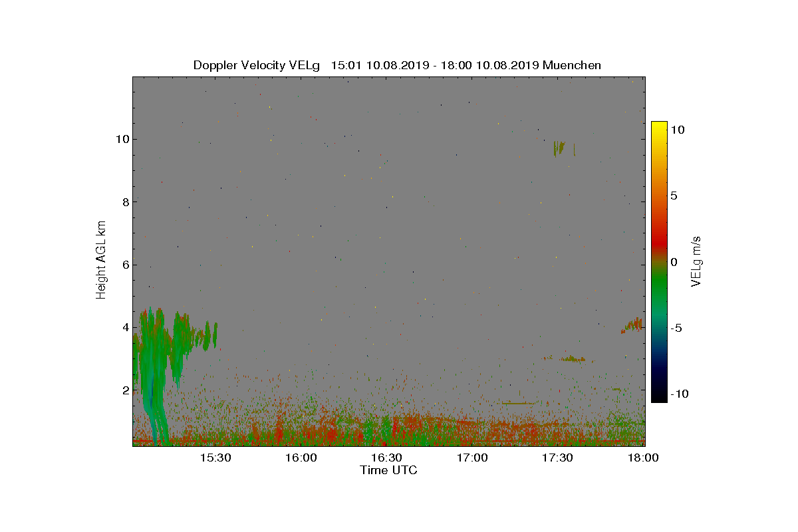Screen dimensions: 798x532
Task: Click the small echo at 10 km near 17:30
Action: click(x=559, y=148)
